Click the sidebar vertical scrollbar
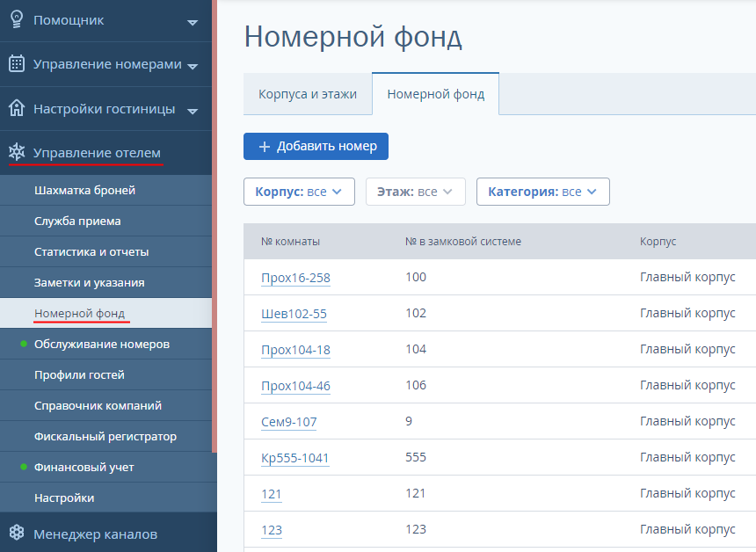The image size is (756, 552). coord(214,226)
